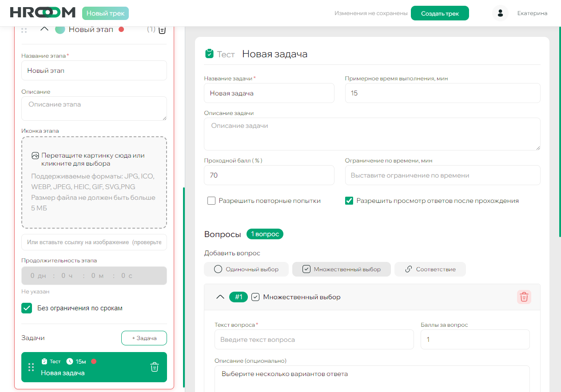Select the Одиночный выбор question type
Viewport: 561px width, 392px height.
tap(246, 269)
